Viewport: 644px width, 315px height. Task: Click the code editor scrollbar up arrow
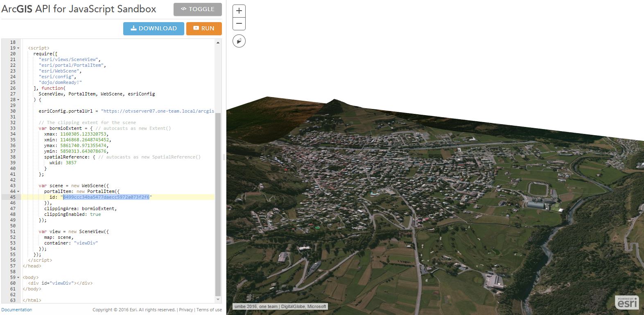(218, 43)
